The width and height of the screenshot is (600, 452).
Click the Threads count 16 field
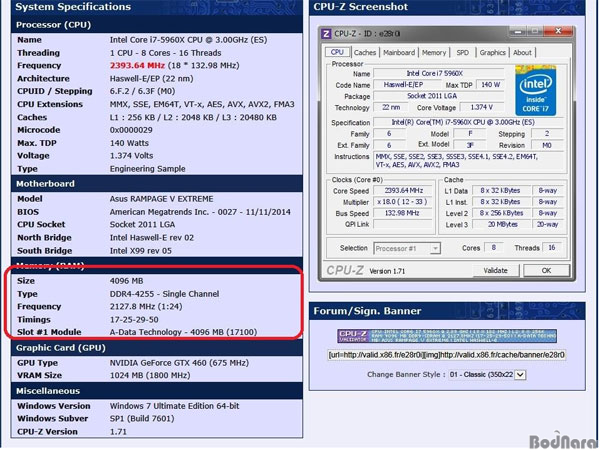tap(552, 248)
